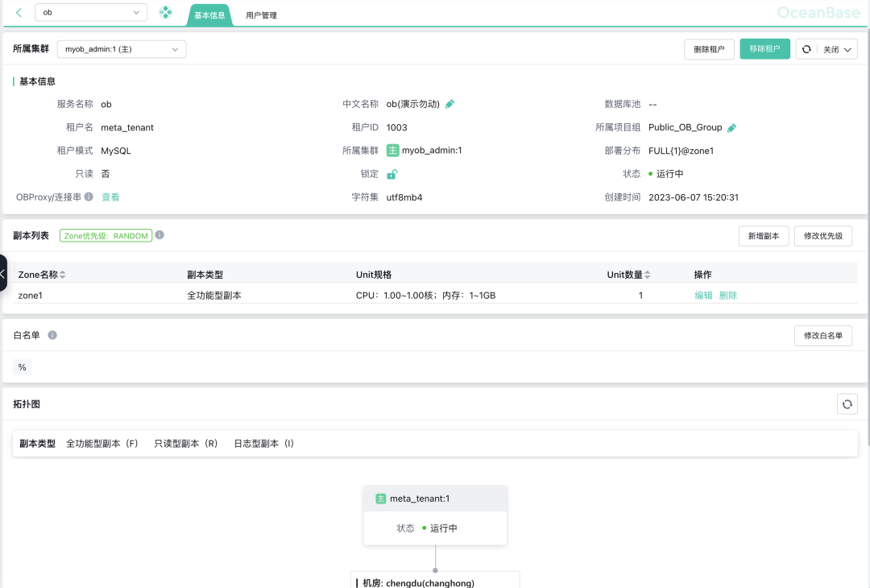The image size is (870, 588).
Task: Click the Zone优先级: RANDOM tag
Action: pos(106,236)
